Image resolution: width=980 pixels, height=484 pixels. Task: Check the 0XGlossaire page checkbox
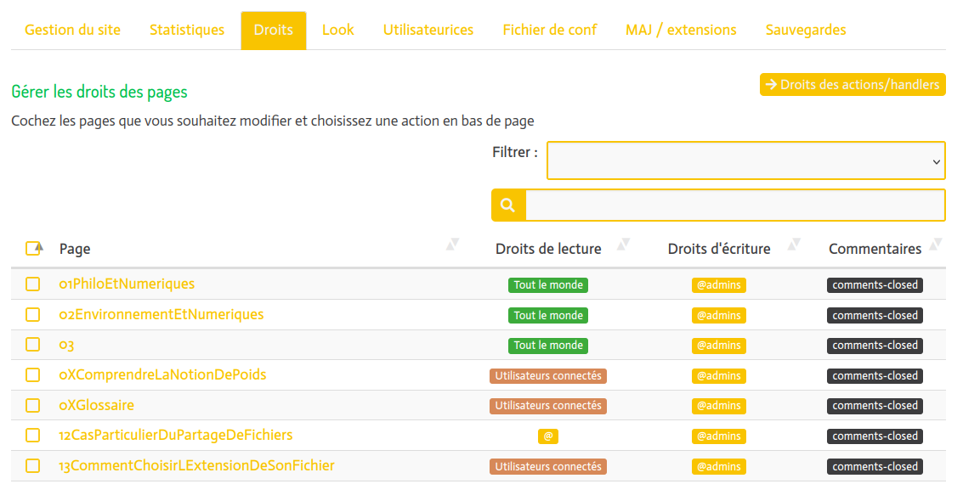click(x=33, y=405)
